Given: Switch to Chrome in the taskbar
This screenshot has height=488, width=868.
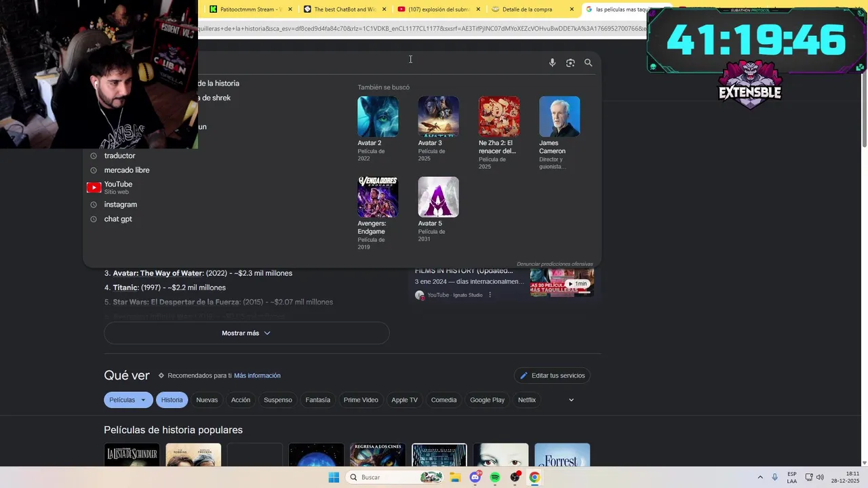Looking at the screenshot, I should [x=534, y=477].
